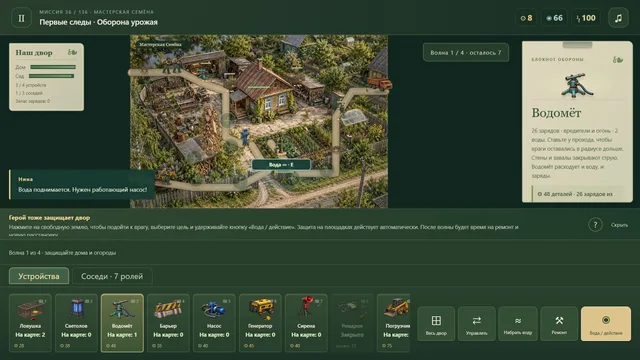Click the Набрать воду button

(x=518, y=324)
